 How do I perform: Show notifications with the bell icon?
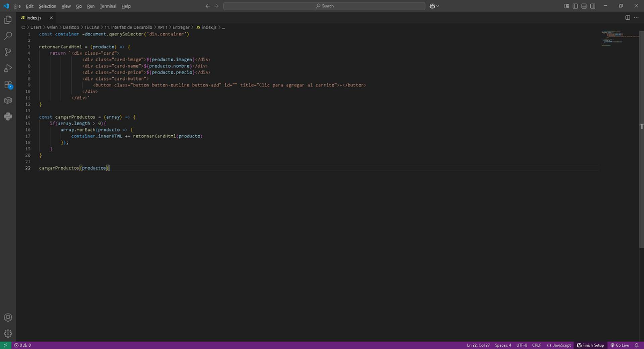[637, 345]
